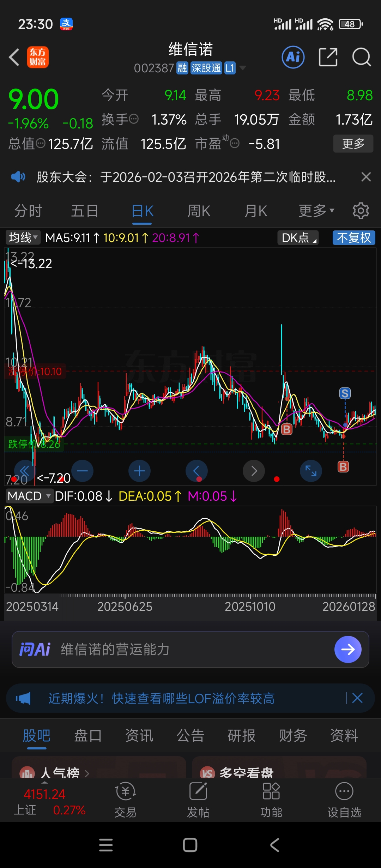
Task: Move chart left with the left arrow
Action: 196,471
